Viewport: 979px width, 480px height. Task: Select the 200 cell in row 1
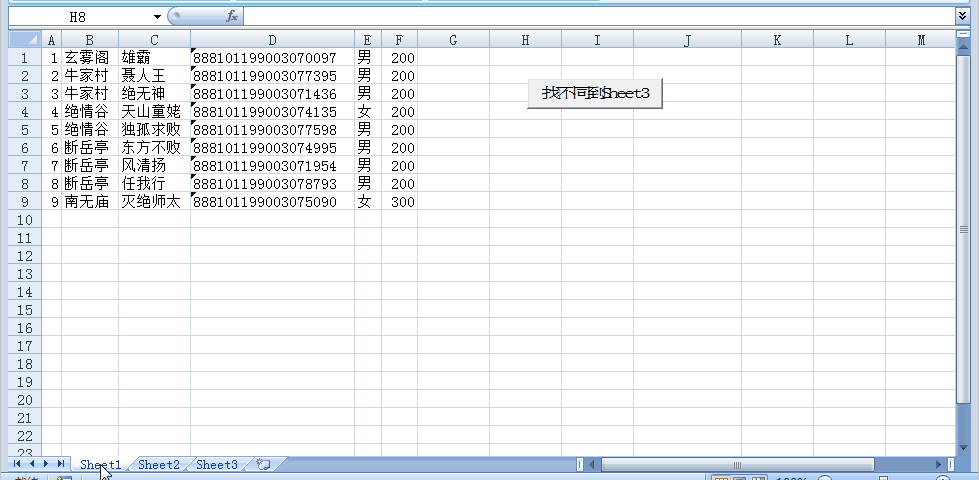[399, 58]
